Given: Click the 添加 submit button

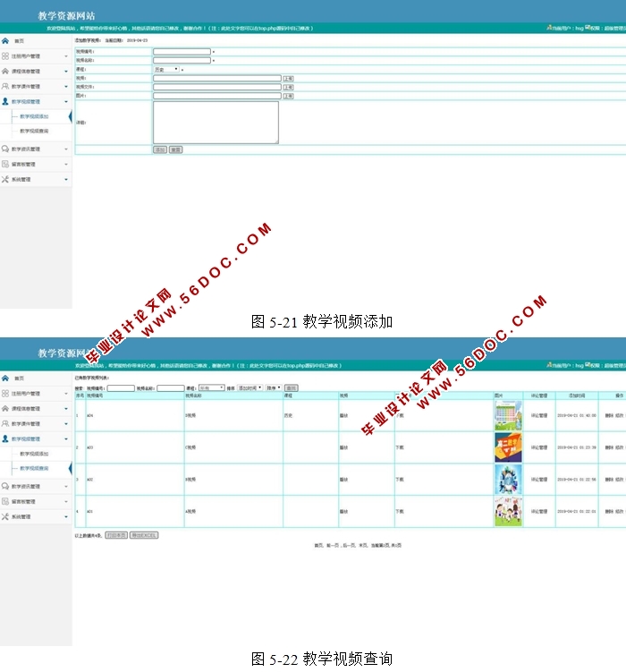Looking at the screenshot, I should [160, 149].
